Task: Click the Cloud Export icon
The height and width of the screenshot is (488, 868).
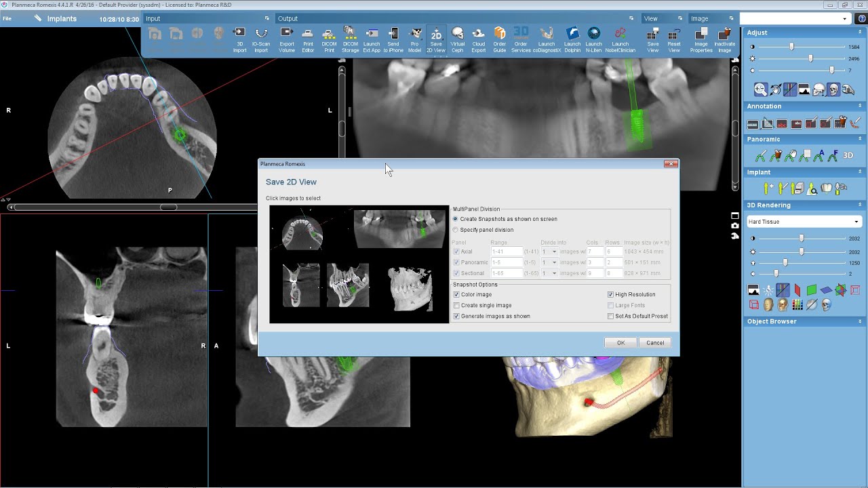Action: [x=479, y=40]
